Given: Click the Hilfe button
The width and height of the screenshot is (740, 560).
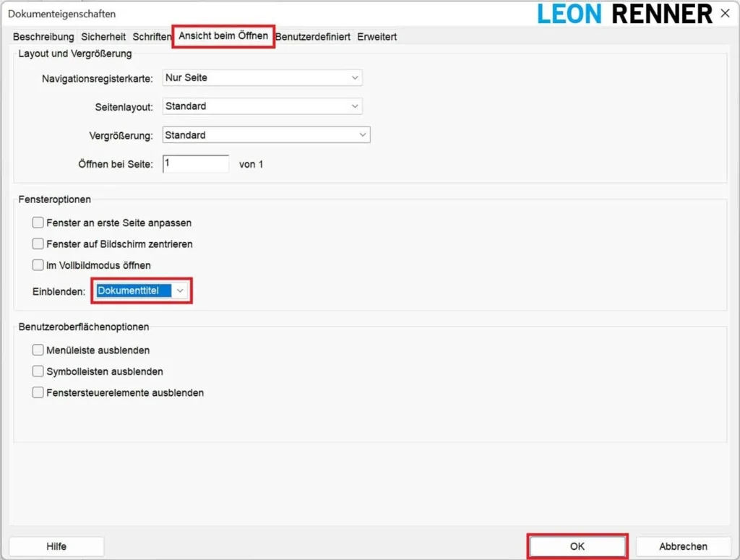Looking at the screenshot, I should (x=56, y=546).
